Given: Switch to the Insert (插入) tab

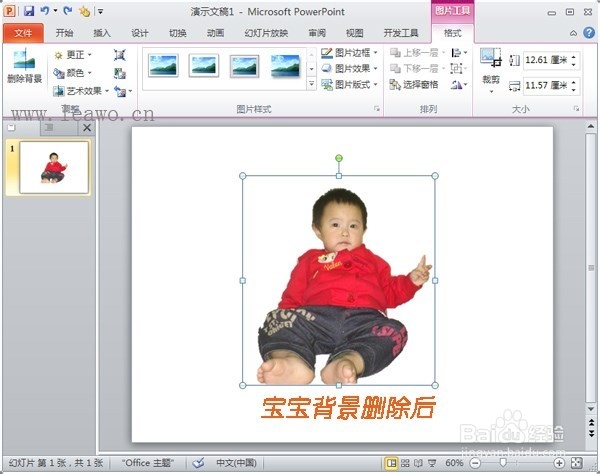Looking at the screenshot, I should 102,33.
